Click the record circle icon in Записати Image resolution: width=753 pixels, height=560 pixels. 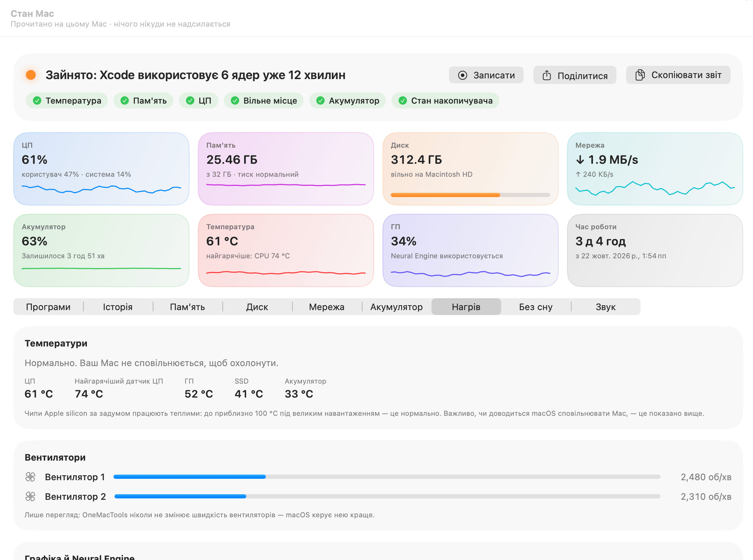point(462,75)
